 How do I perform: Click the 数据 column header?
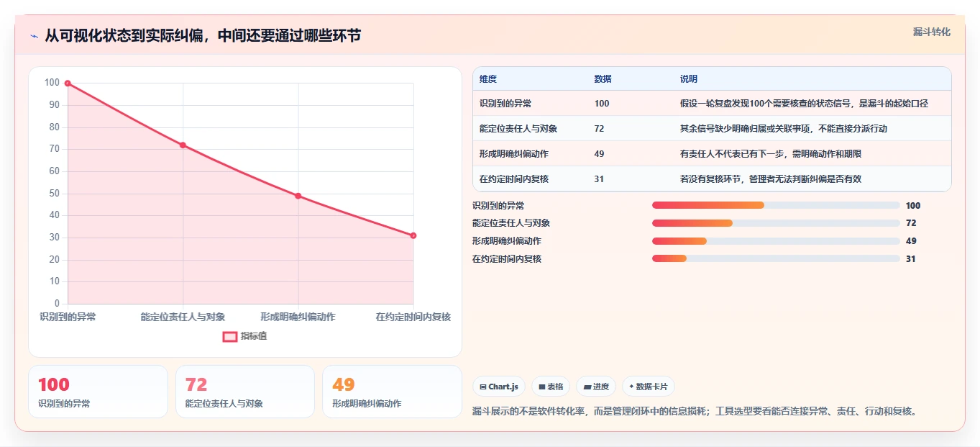(x=603, y=78)
